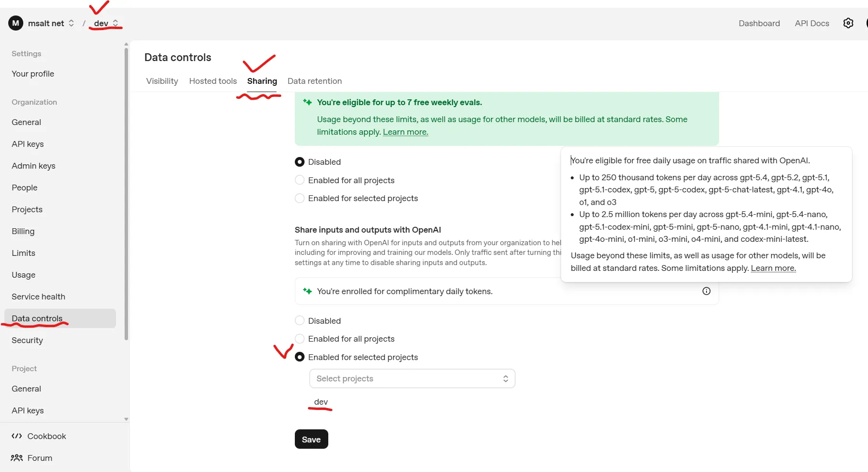This screenshot has height=472, width=868.
Task: Click the Cookbook code icon
Action: click(17, 436)
